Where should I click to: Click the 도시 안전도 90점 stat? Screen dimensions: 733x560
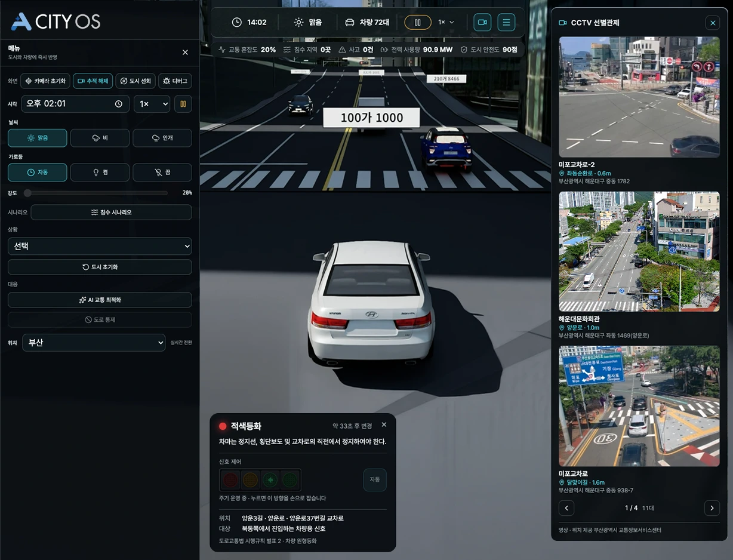point(489,50)
